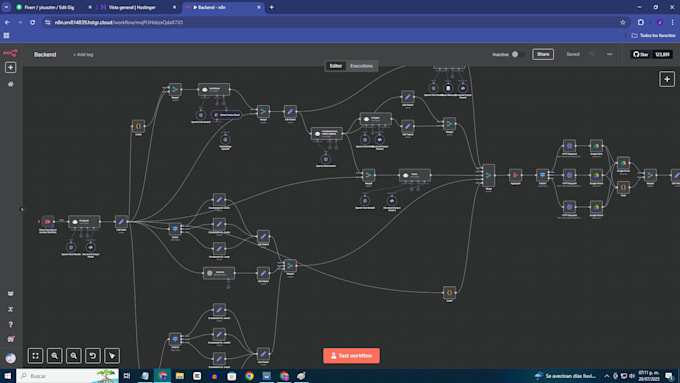Viewport: 680px width, 383px height.
Task: Switch to the Executions tab
Action: [361, 66]
